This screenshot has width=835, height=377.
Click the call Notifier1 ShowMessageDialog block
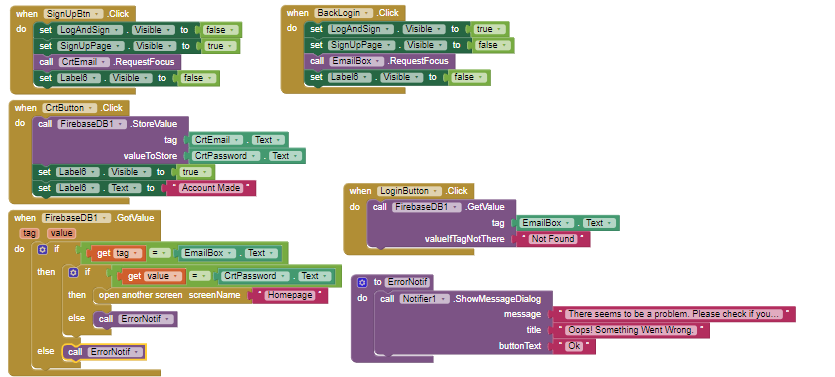[x=463, y=299]
